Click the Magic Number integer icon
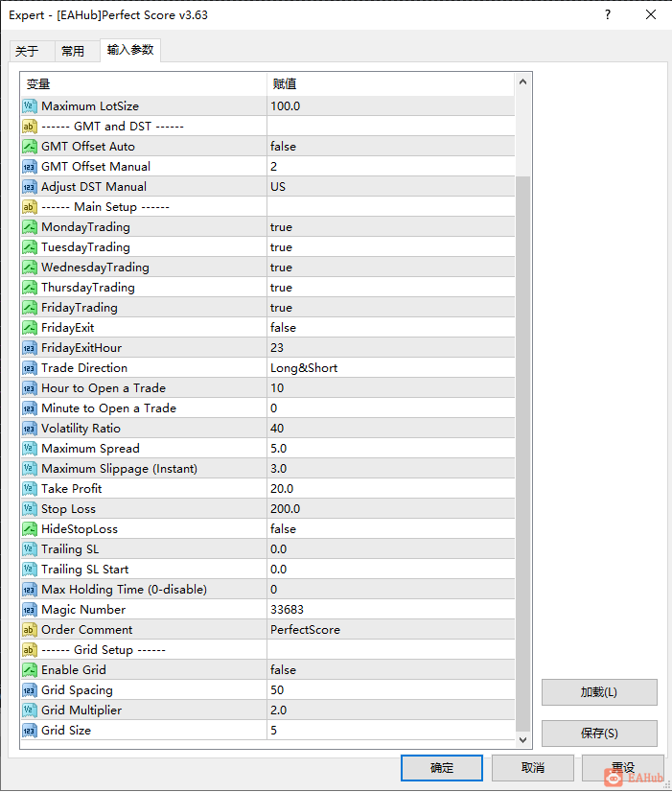 pos(30,610)
